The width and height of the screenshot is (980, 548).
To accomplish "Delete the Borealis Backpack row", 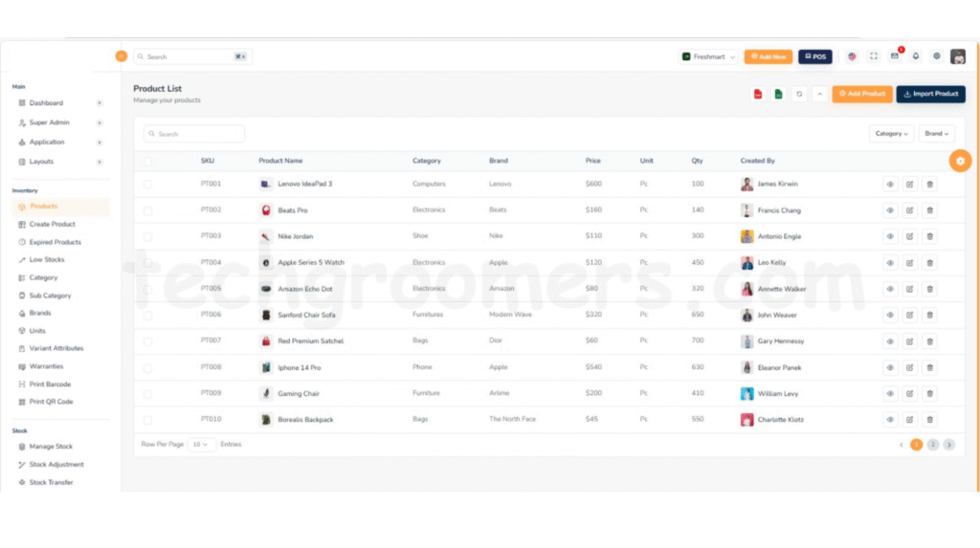I will point(929,420).
